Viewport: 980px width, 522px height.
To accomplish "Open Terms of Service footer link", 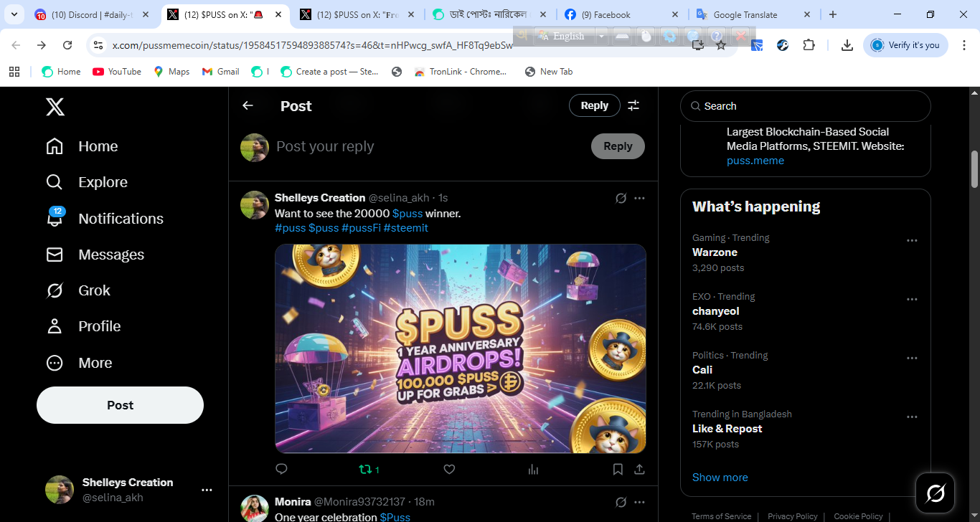I will click(721, 516).
